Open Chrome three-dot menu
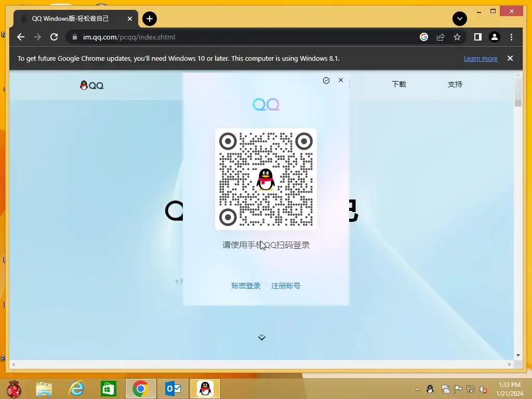The height and width of the screenshot is (399, 532). (x=511, y=37)
